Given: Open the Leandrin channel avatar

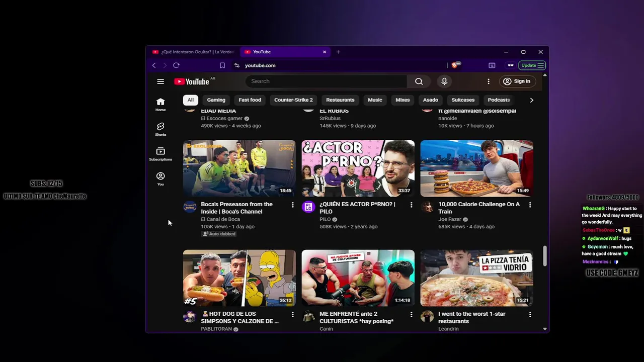Looking at the screenshot, I should point(427,316).
